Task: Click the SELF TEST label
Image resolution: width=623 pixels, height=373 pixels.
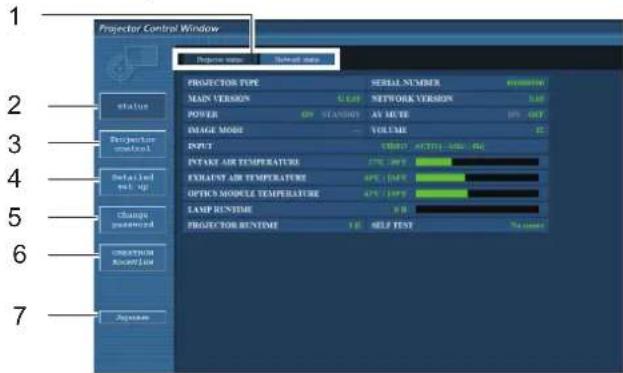Action: 392,225
